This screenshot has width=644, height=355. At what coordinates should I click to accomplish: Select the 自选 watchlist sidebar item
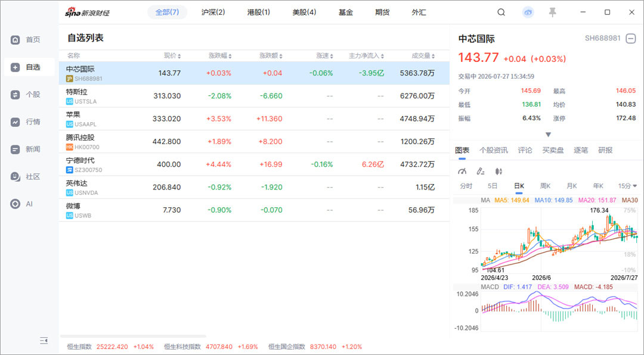pos(29,67)
